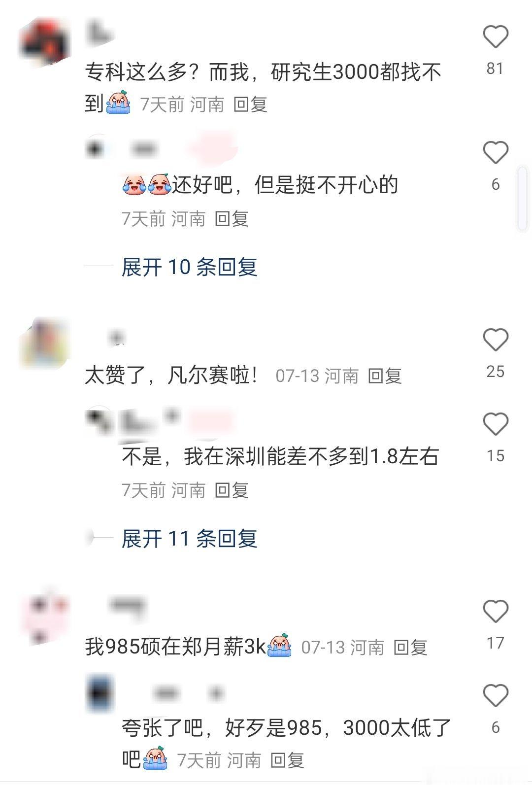Like the reply about 深圳 1.8左右
Image resolution: width=532 pixels, height=789 pixels.
point(495,424)
